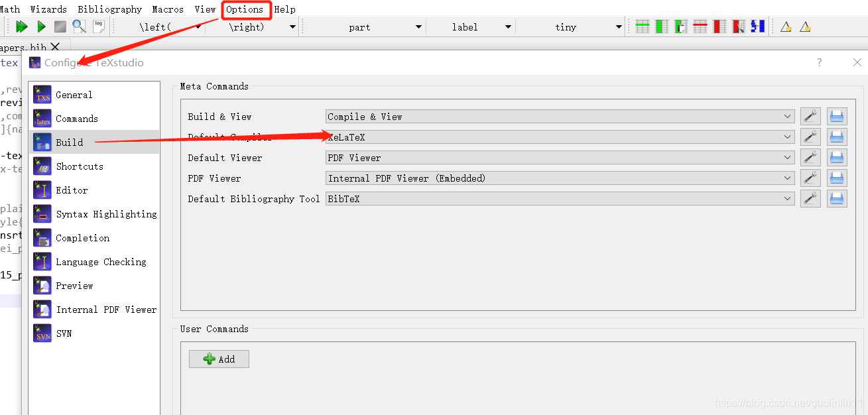Screen dimensions: 868x415
Task: Open the Build & View combo box
Action: [560, 116]
